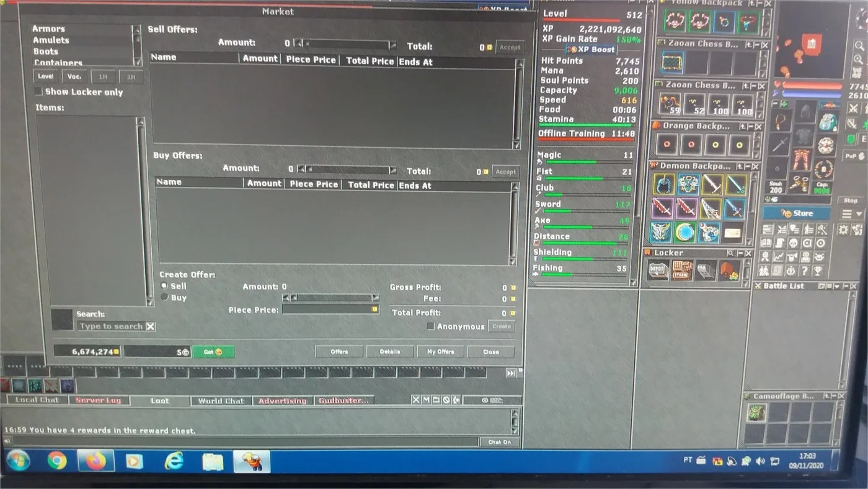The width and height of the screenshot is (868, 489).
Task: Open the Depot chest in Locker
Action: click(x=658, y=271)
